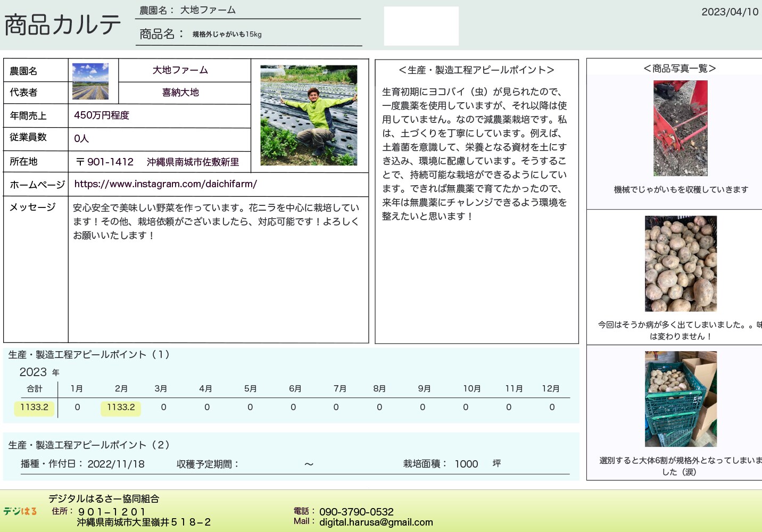762x532 pixels.
Task: Click the date 2023/04/10 at top right
Action: click(x=730, y=12)
